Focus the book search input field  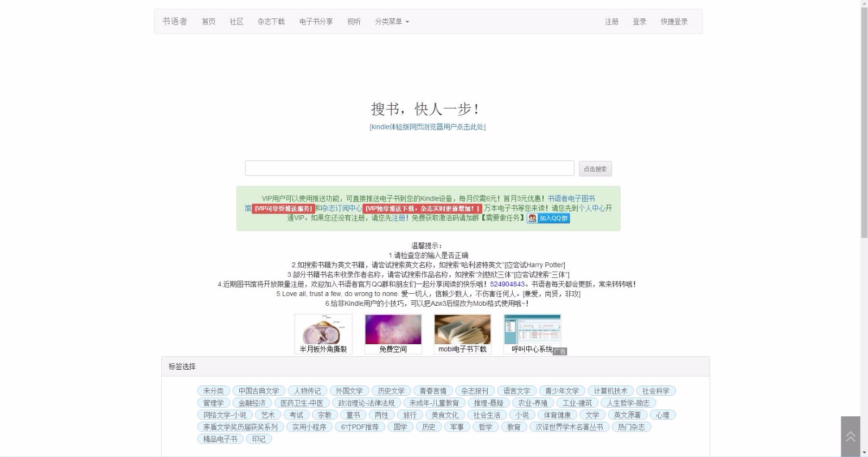(410, 168)
